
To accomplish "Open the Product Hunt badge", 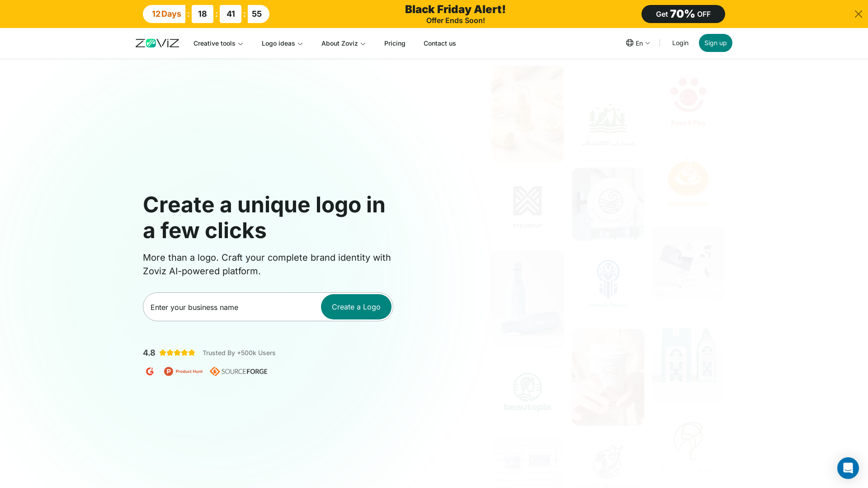I will pyautogui.click(x=183, y=371).
